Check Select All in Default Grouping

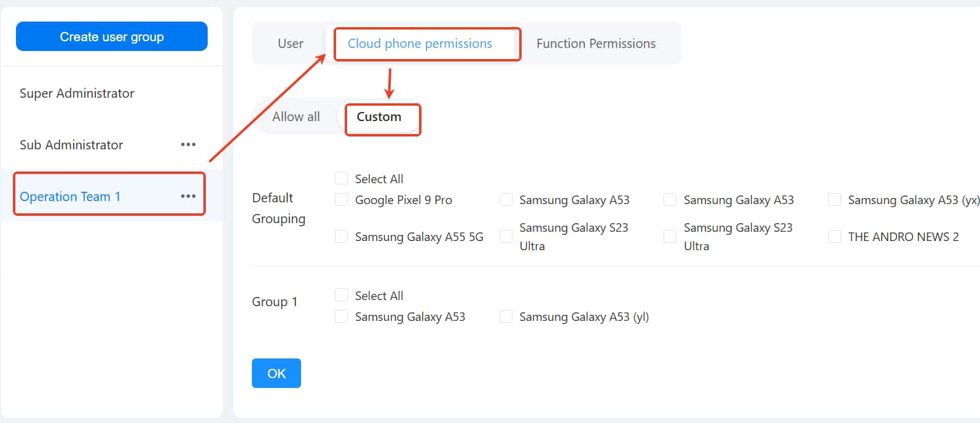(x=342, y=178)
